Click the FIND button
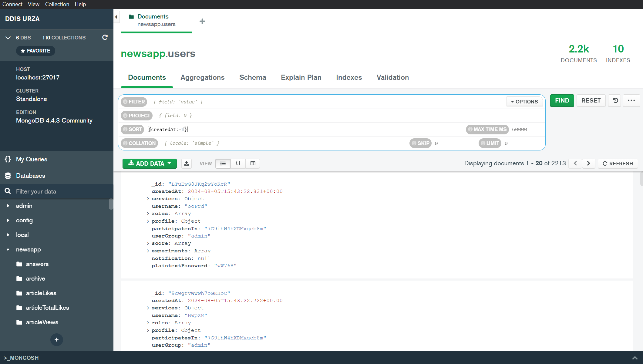The image size is (643, 364). point(562,100)
